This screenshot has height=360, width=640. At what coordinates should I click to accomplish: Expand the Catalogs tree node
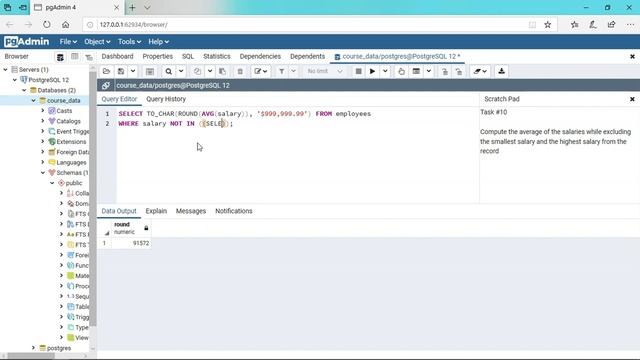click(x=43, y=121)
